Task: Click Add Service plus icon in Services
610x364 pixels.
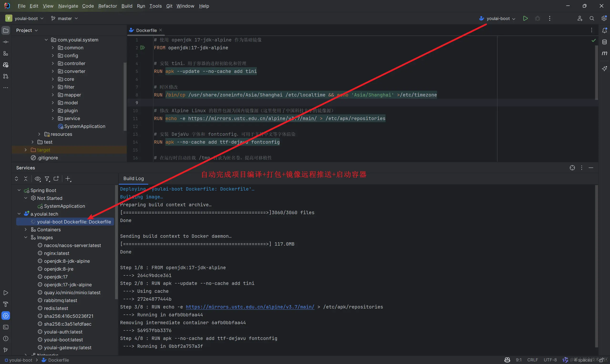Action: pos(68,179)
